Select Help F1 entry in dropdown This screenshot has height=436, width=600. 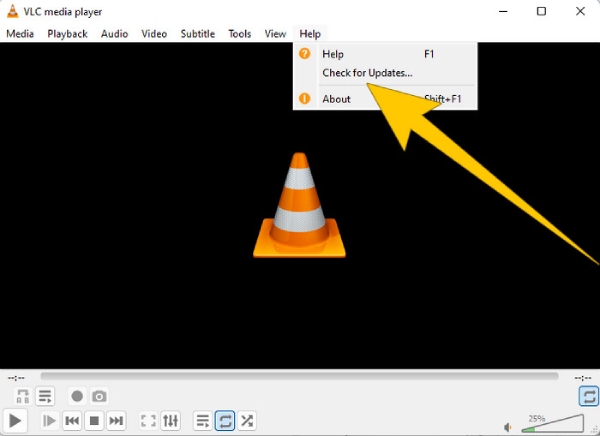[x=385, y=54]
